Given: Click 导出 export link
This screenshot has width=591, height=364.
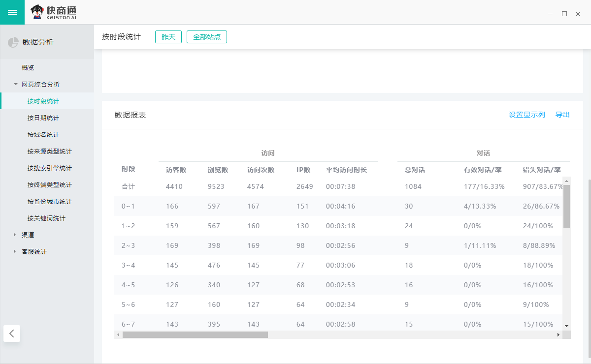Looking at the screenshot, I should [562, 115].
